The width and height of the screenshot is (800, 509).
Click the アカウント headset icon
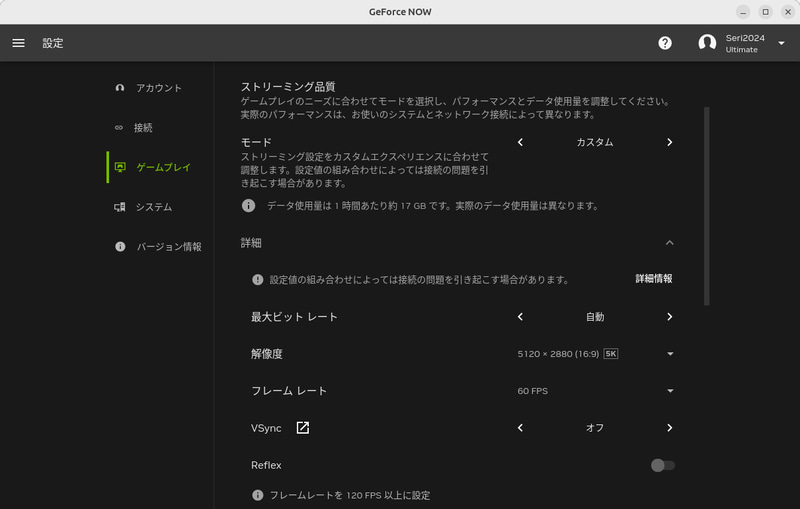pos(119,88)
